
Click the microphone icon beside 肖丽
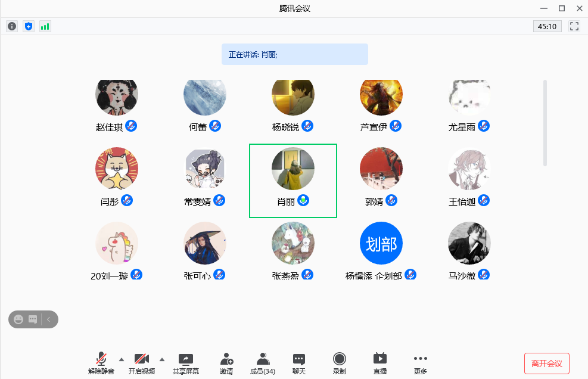304,200
